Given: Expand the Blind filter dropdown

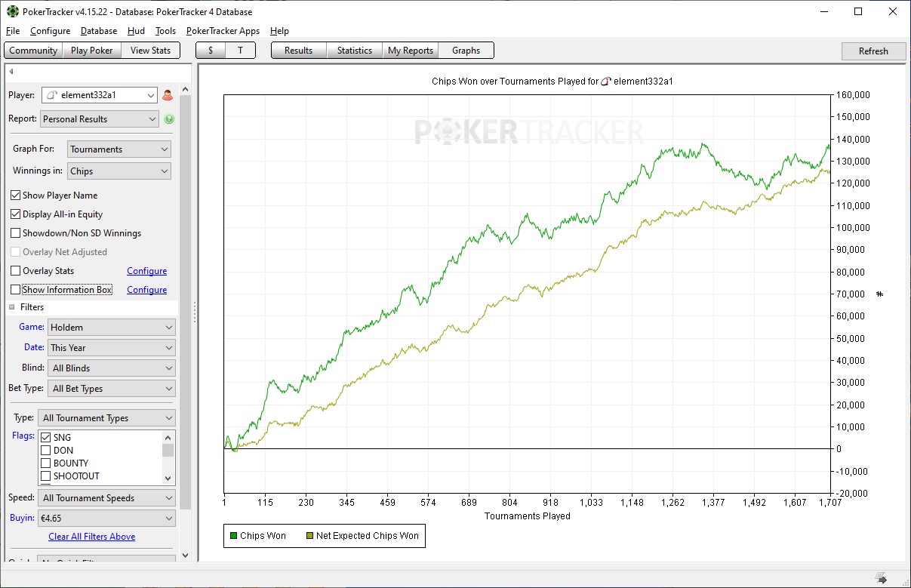Looking at the screenshot, I should 112,368.
